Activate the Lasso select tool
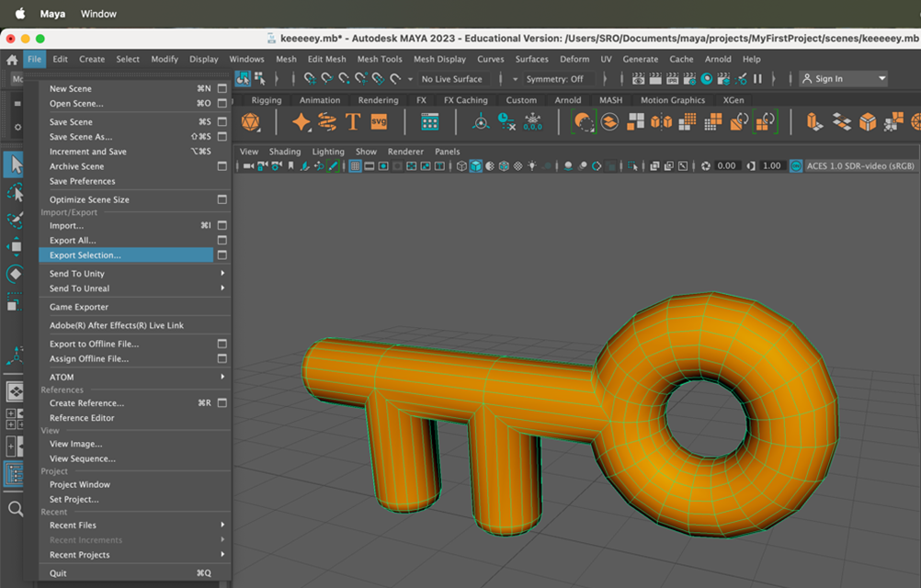 click(x=15, y=193)
